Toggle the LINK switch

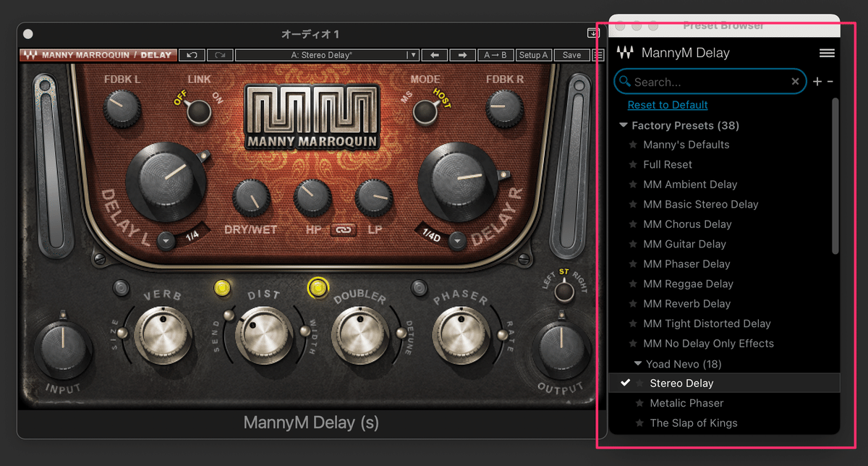[199, 111]
